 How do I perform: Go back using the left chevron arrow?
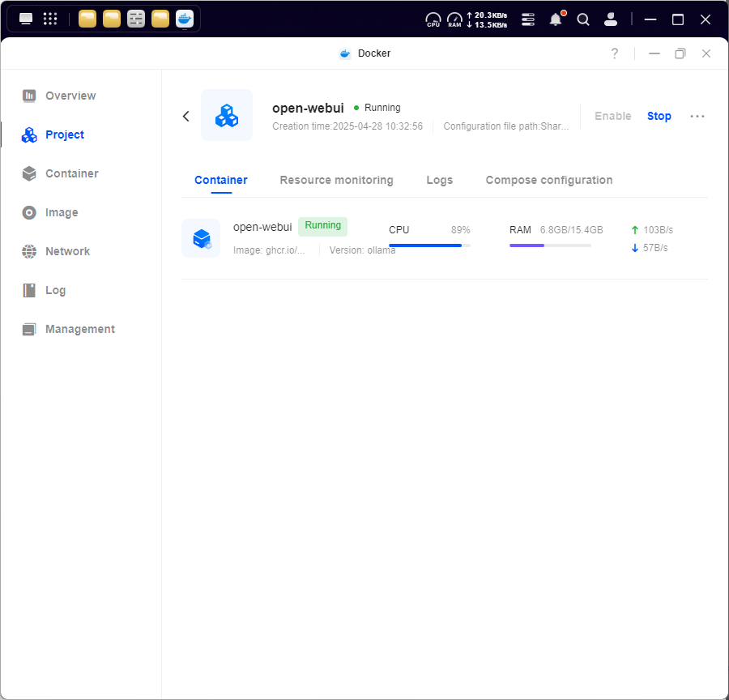[186, 116]
